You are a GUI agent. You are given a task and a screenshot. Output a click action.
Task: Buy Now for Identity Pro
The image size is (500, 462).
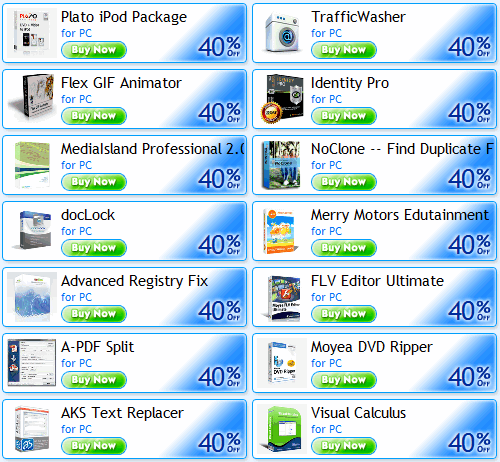(x=344, y=116)
